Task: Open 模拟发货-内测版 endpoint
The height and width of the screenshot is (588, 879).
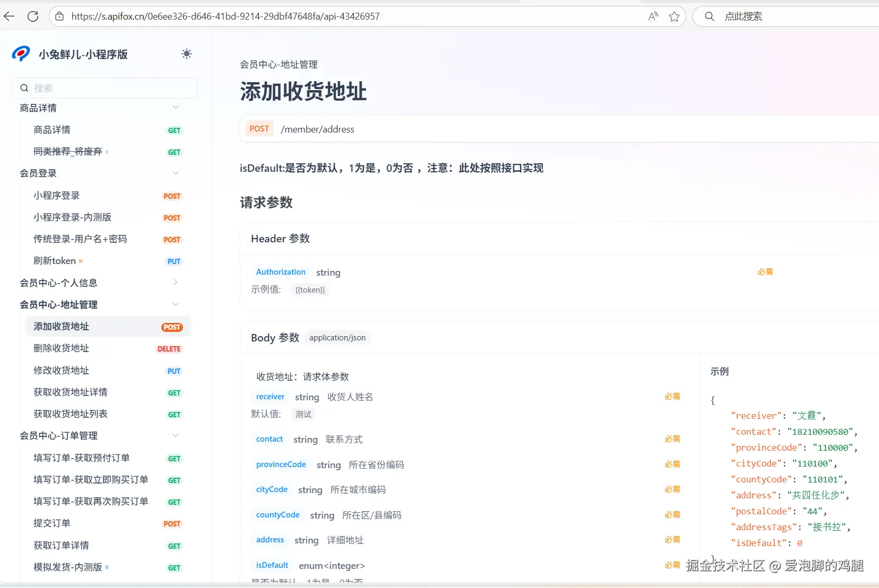Action: (x=108, y=567)
